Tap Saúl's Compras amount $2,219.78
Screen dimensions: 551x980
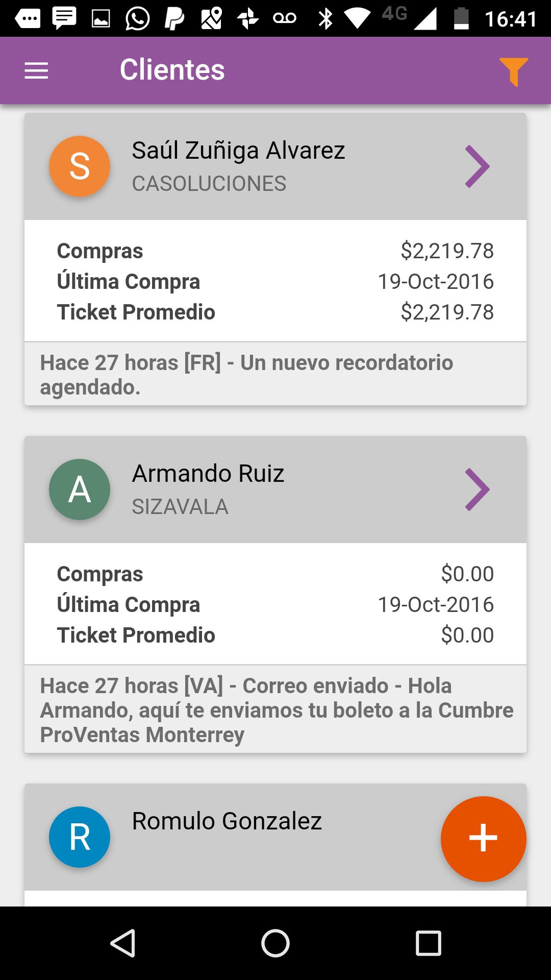pos(447,251)
